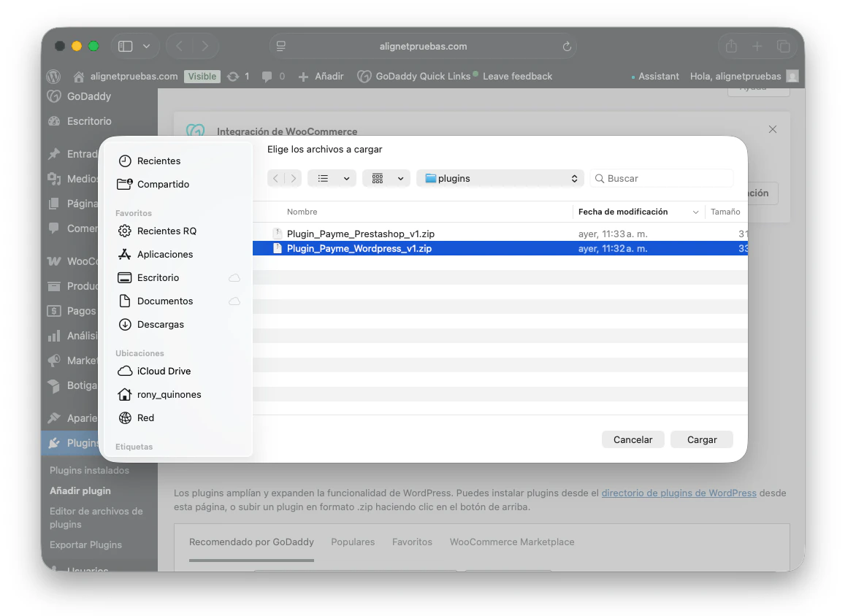Click Añadir in admin bar
Viewport: 856px width, 616px height.
tap(321, 77)
